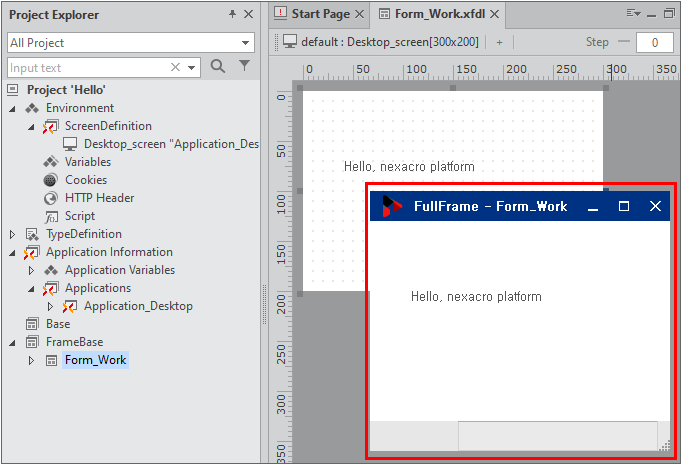The height and width of the screenshot is (464, 681).
Task: Expand the Application Variables node
Action: click(31, 270)
